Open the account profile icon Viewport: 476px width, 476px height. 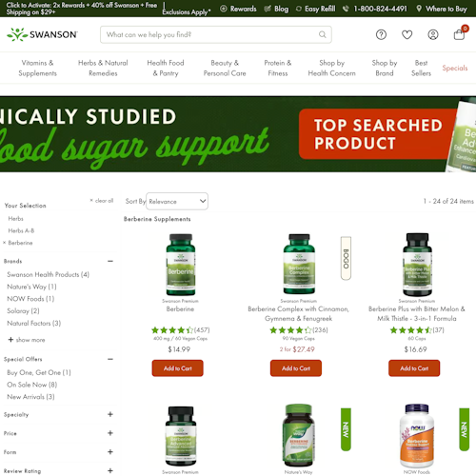tap(433, 34)
